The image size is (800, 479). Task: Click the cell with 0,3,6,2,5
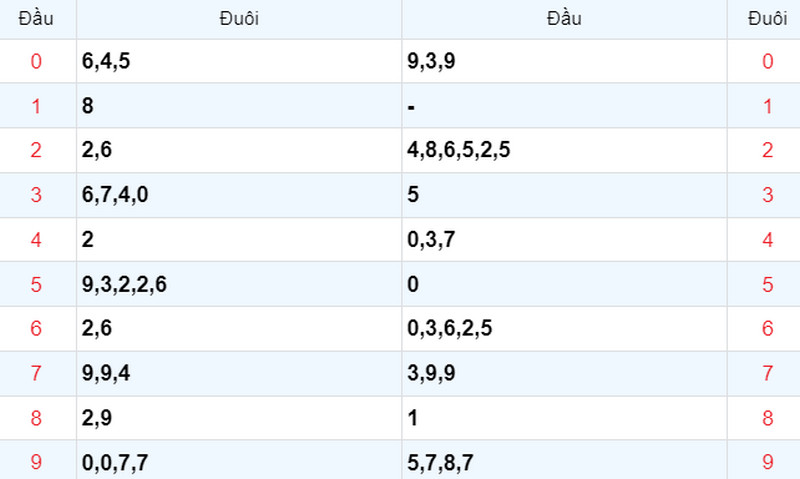(564, 329)
